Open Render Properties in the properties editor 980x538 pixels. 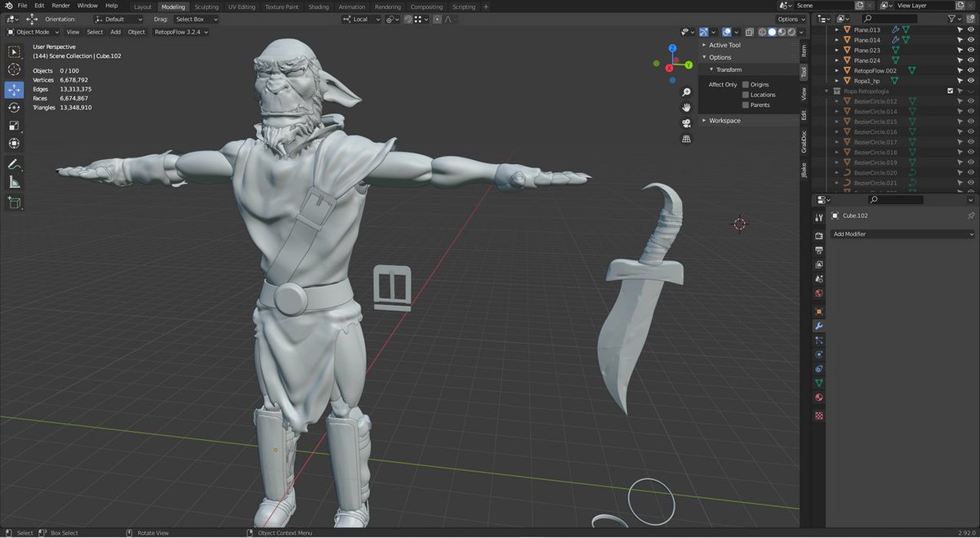click(x=819, y=235)
